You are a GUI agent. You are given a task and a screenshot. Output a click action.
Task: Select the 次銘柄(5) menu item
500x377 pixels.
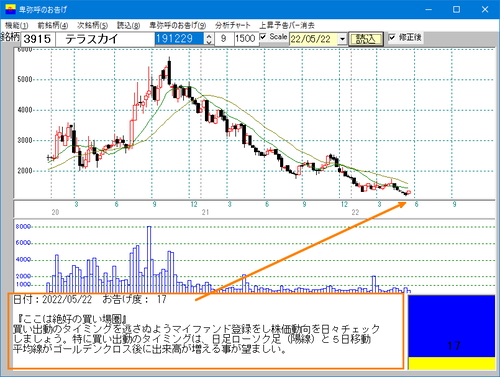(x=92, y=25)
